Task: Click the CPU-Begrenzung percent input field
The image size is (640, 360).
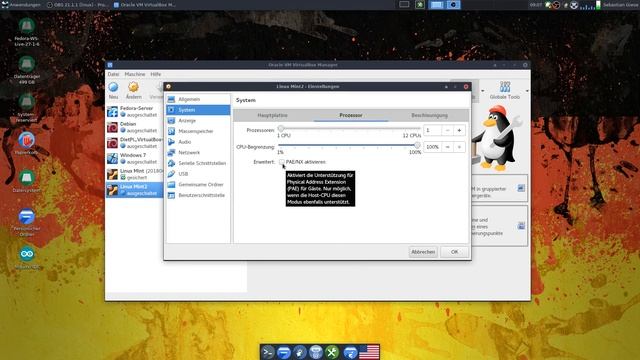Action: [433, 147]
